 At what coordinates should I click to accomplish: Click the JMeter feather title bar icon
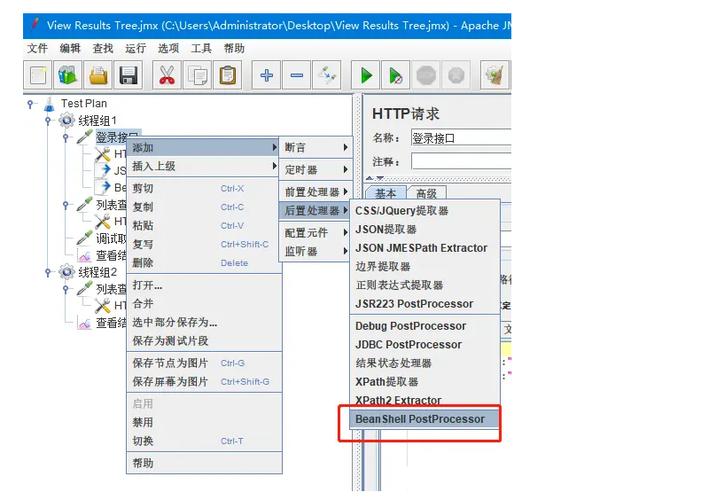(x=35, y=24)
